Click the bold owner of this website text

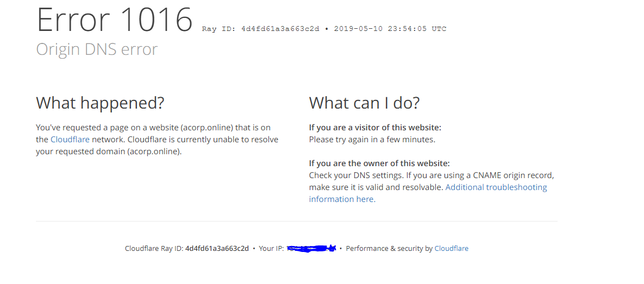379,163
